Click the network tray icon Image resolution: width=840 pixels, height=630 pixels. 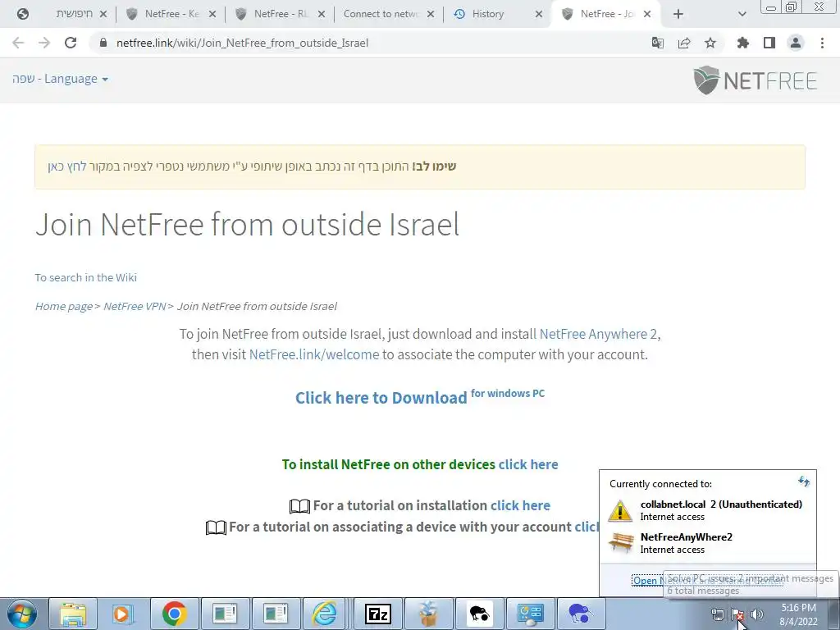(x=717, y=614)
